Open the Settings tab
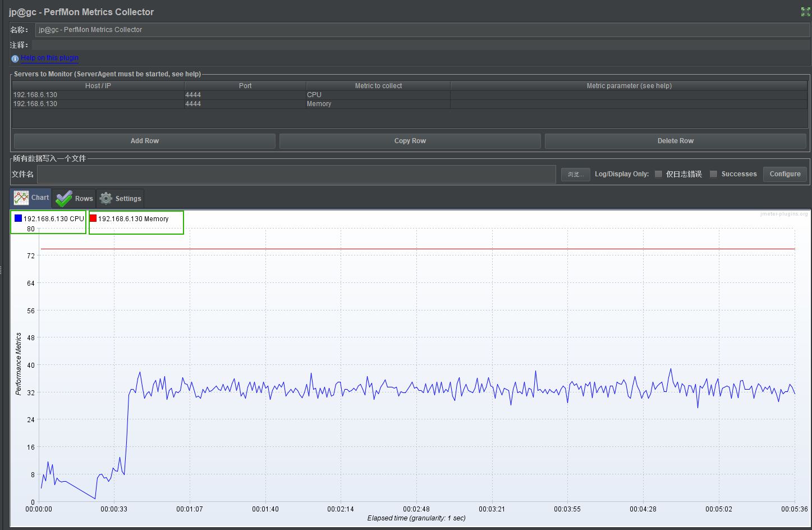The width and height of the screenshot is (812, 530). [120, 198]
